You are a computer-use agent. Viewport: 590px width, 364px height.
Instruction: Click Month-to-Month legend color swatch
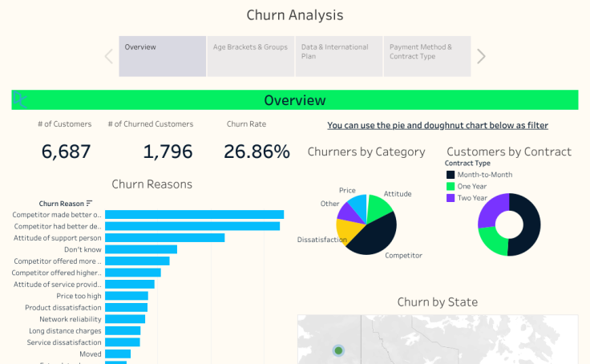click(451, 175)
